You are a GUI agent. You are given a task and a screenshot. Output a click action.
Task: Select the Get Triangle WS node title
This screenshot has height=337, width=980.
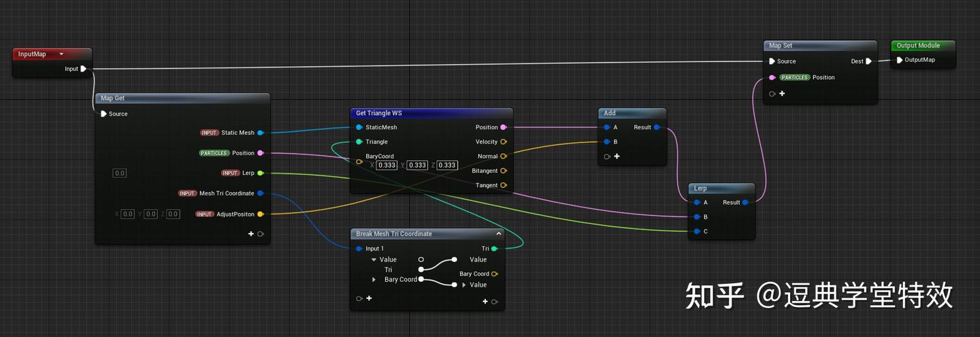[379, 113]
